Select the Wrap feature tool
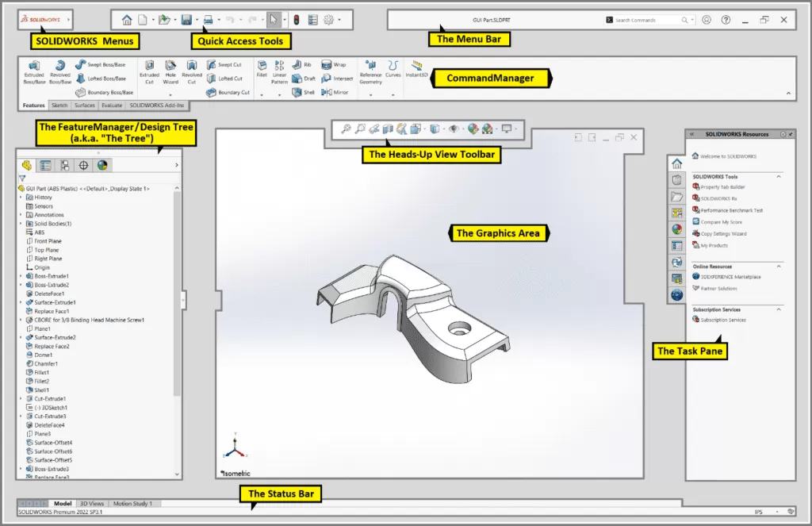Screen dimensions: 812x526 tap(334, 65)
